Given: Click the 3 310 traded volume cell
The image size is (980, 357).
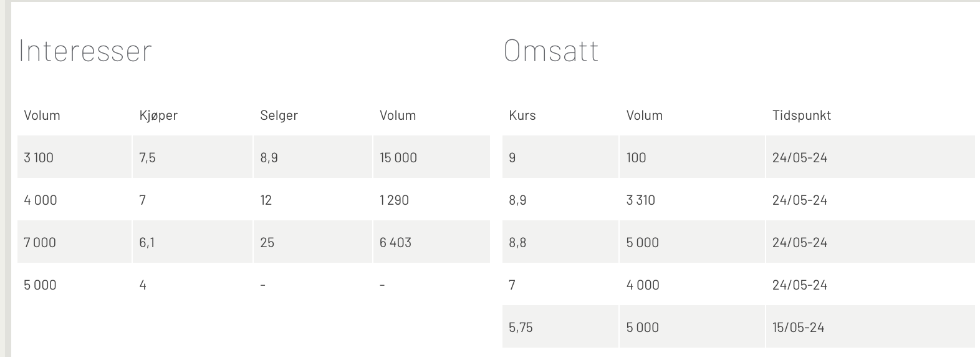Looking at the screenshot, I should click(692, 200).
